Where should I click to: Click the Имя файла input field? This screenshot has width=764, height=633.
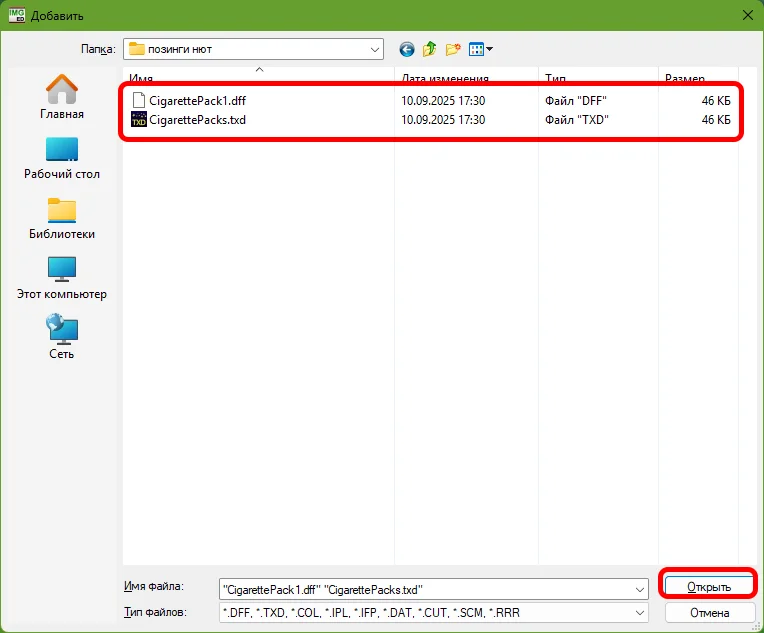(x=434, y=590)
